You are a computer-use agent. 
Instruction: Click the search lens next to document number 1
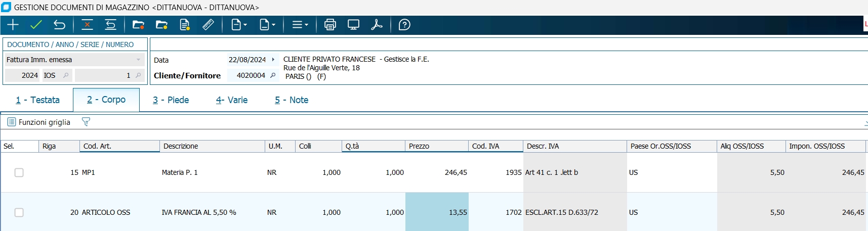click(138, 75)
